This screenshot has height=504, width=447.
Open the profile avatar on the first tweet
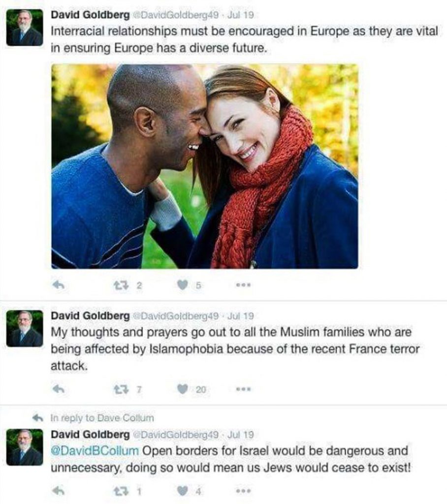coord(25,28)
